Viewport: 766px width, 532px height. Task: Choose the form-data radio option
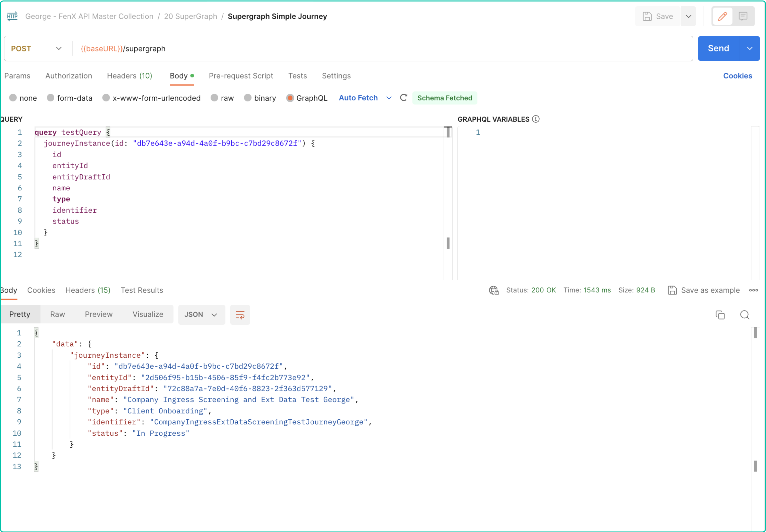(50, 98)
